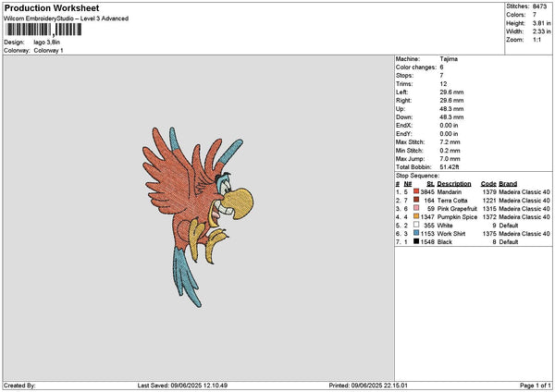Click the 'Pink Grapefruit' description in row 3
The width and height of the screenshot is (555, 392).
pyautogui.click(x=457, y=209)
